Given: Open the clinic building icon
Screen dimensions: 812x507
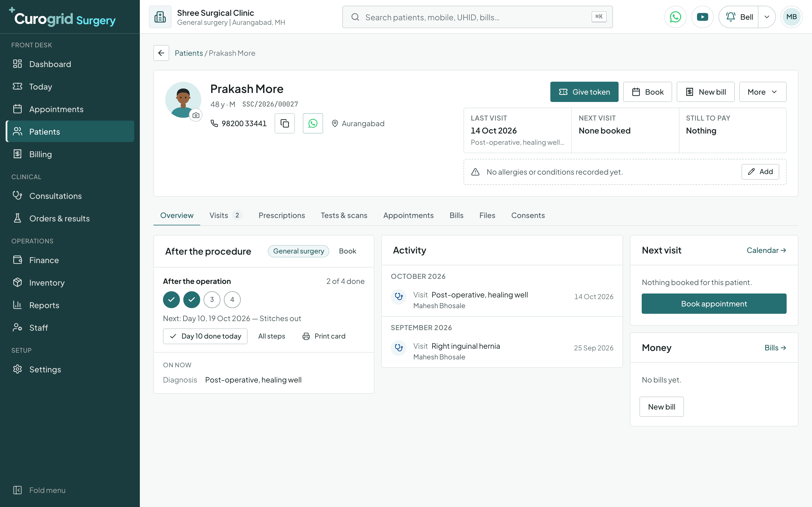Looking at the screenshot, I should coord(160,17).
